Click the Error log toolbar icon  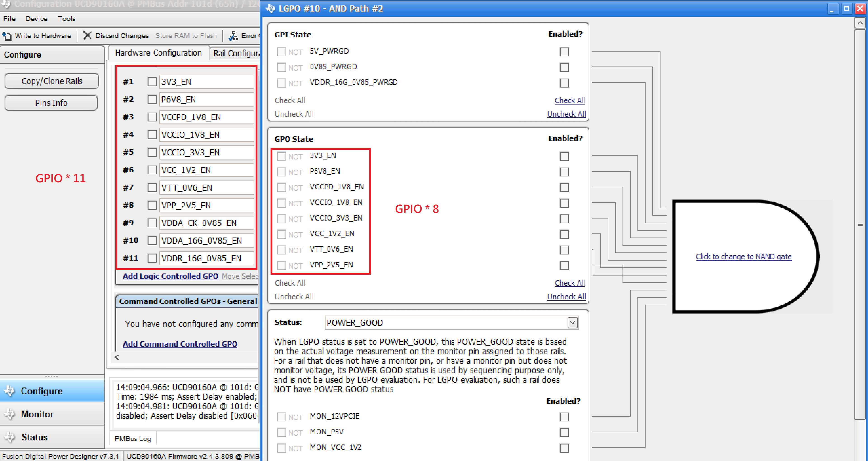[233, 36]
